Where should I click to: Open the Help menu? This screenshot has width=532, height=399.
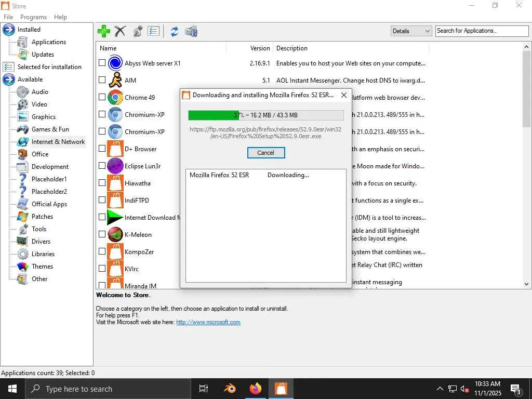pos(60,17)
